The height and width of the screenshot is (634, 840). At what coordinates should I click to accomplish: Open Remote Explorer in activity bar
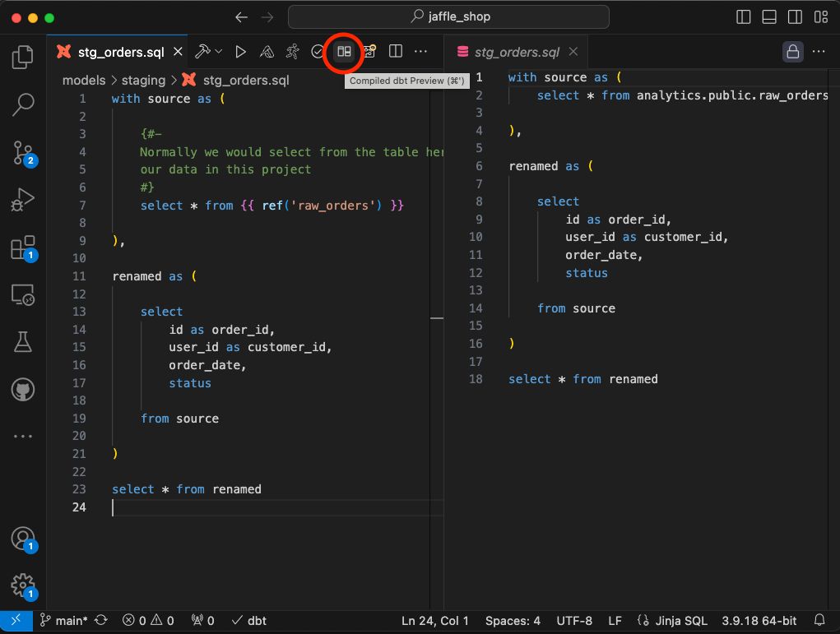(x=23, y=294)
